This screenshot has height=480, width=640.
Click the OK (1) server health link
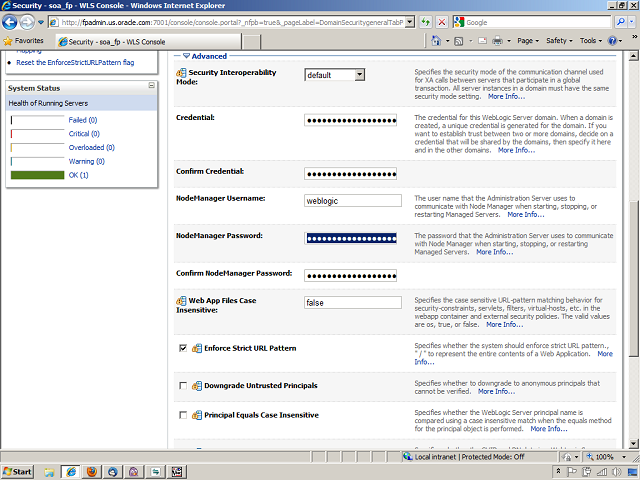pyautogui.click(x=78, y=175)
